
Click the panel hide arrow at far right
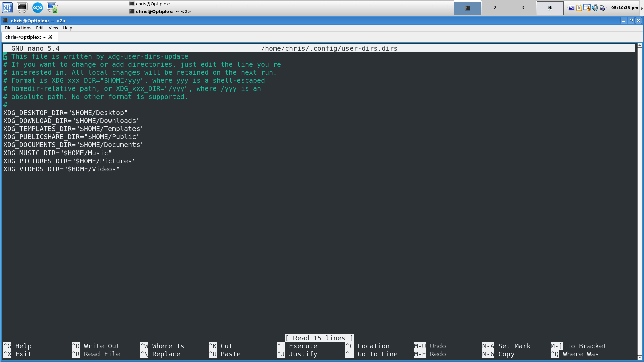coord(642,8)
